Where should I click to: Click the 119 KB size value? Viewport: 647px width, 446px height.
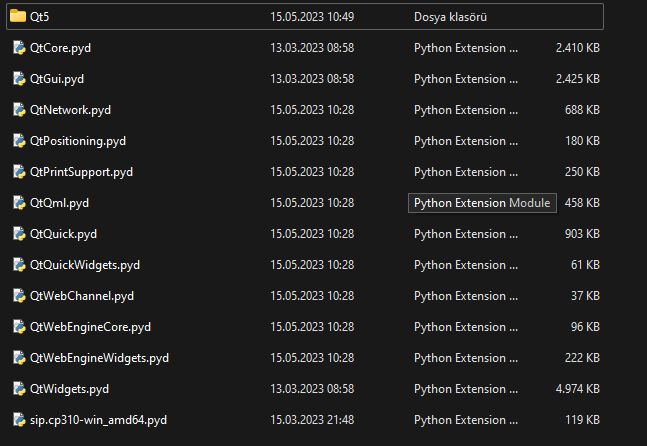pos(582,420)
